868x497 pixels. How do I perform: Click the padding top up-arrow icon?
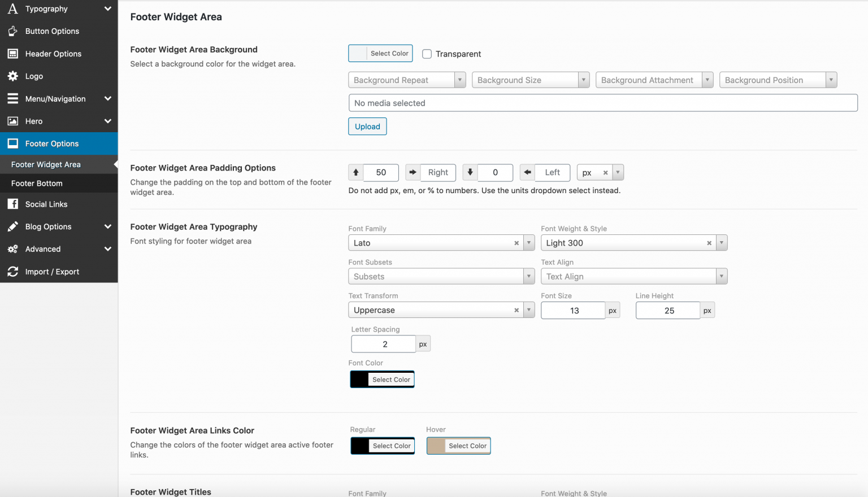tap(356, 172)
